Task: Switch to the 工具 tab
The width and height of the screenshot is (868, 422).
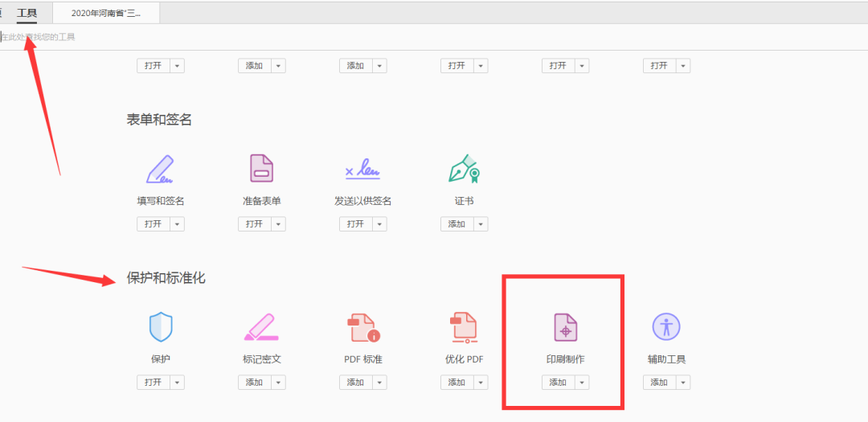Action: coord(27,13)
